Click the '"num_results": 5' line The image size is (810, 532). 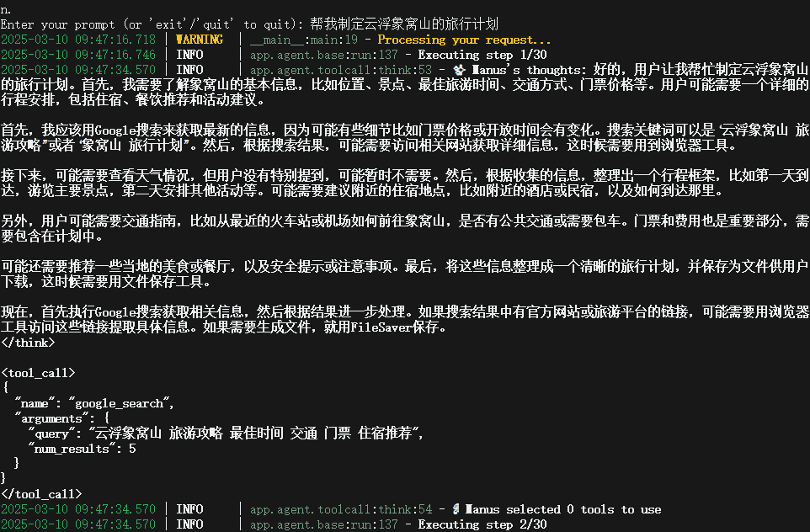tap(83, 449)
